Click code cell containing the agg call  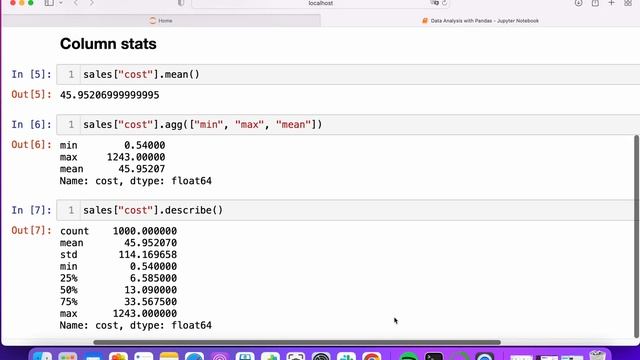click(348, 124)
